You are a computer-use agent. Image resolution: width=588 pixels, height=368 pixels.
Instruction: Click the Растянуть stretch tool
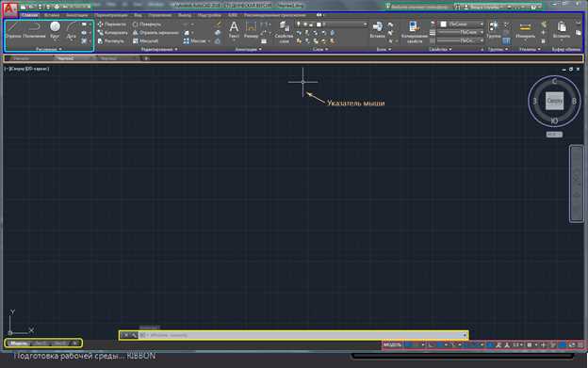111,40
